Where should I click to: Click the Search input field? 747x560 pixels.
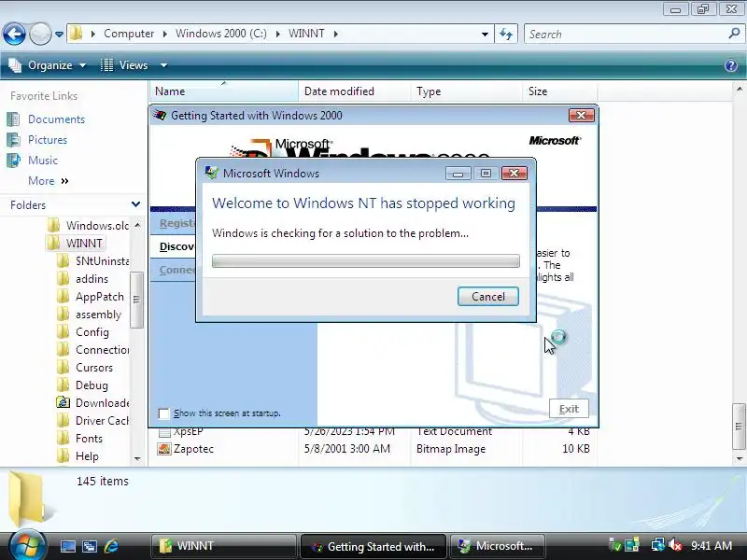pos(627,35)
